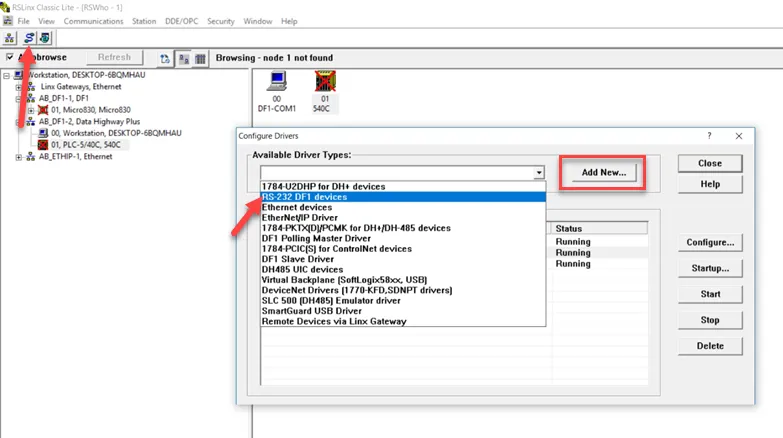Open the DDE/OPC menu
The width and height of the screenshot is (783, 438).
pyautogui.click(x=181, y=21)
